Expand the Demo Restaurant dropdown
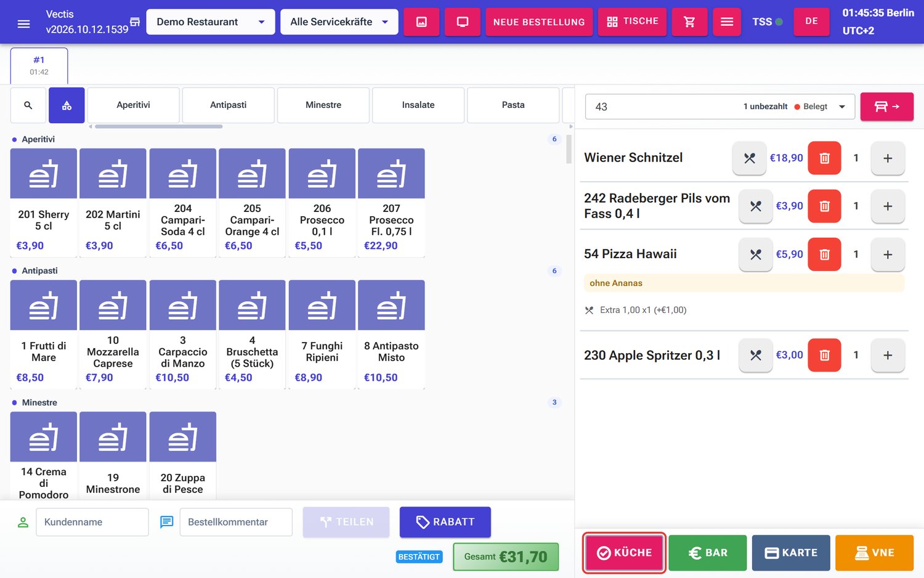Screen dimensions: 924x578 211,22
